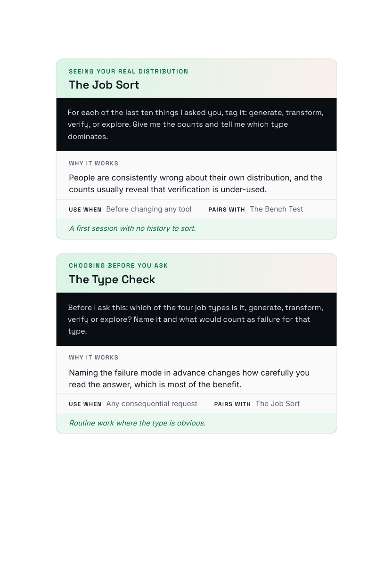The height and width of the screenshot is (588, 392).
Task: Click the 'Routine work where type is obvious' note
Action: pos(137,423)
